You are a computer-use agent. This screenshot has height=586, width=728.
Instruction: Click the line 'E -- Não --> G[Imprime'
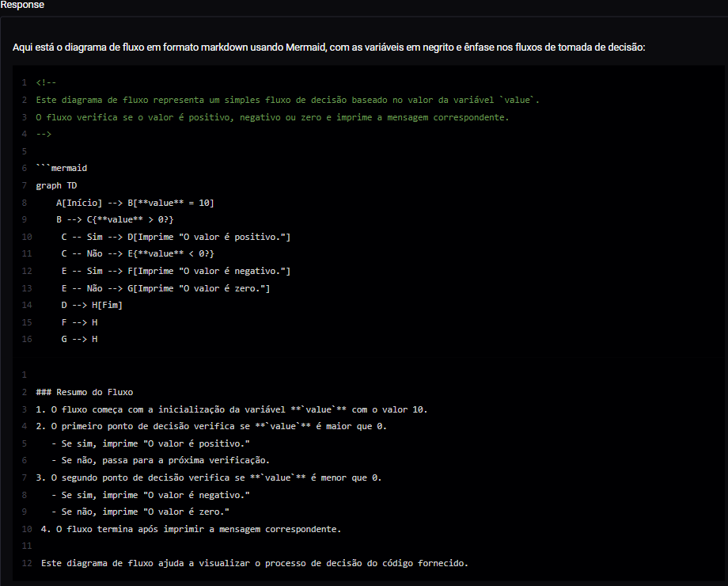tap(165, 288)
